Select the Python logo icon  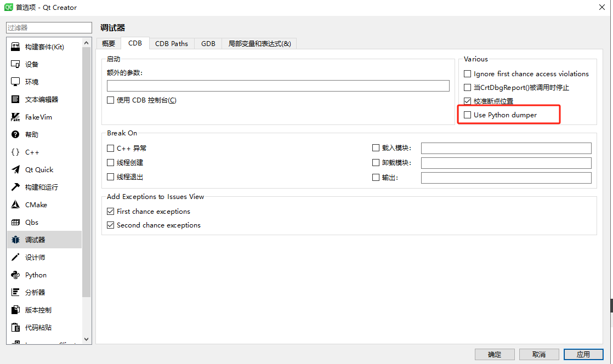pos(15,275)
